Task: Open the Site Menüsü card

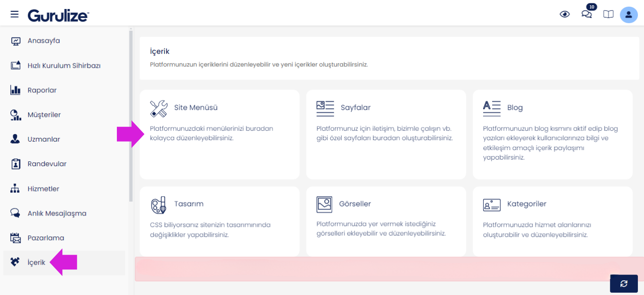Action: pyautogui.click(x=220, y=134)
